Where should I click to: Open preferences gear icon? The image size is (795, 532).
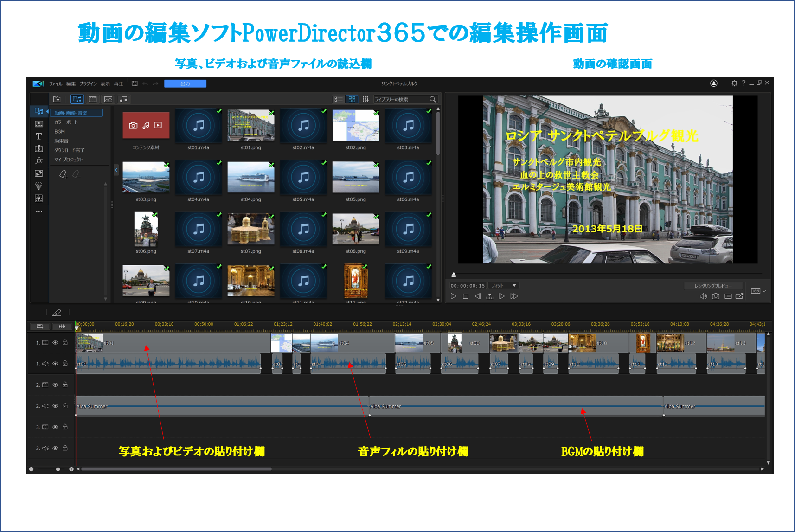[734, 83]
